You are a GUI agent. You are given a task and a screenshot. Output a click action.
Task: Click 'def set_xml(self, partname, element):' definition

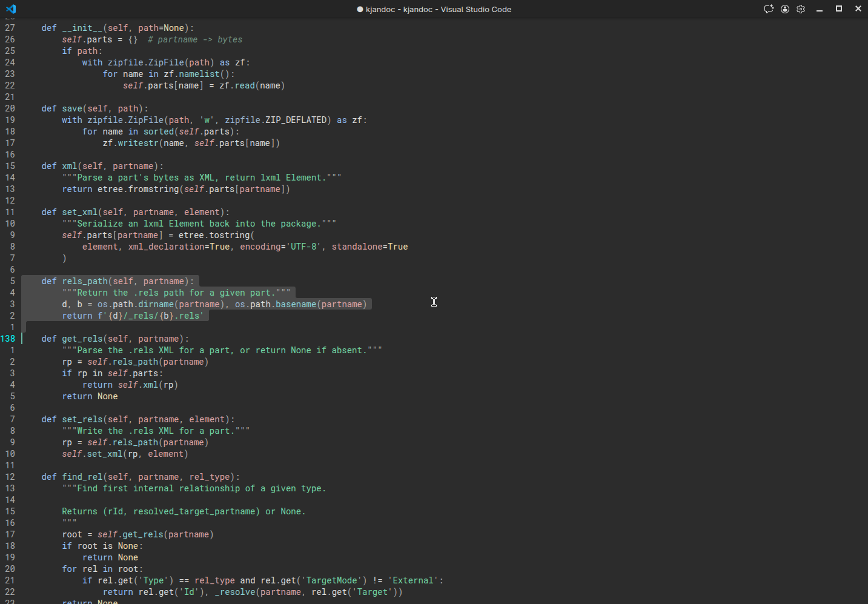point(136,212)
